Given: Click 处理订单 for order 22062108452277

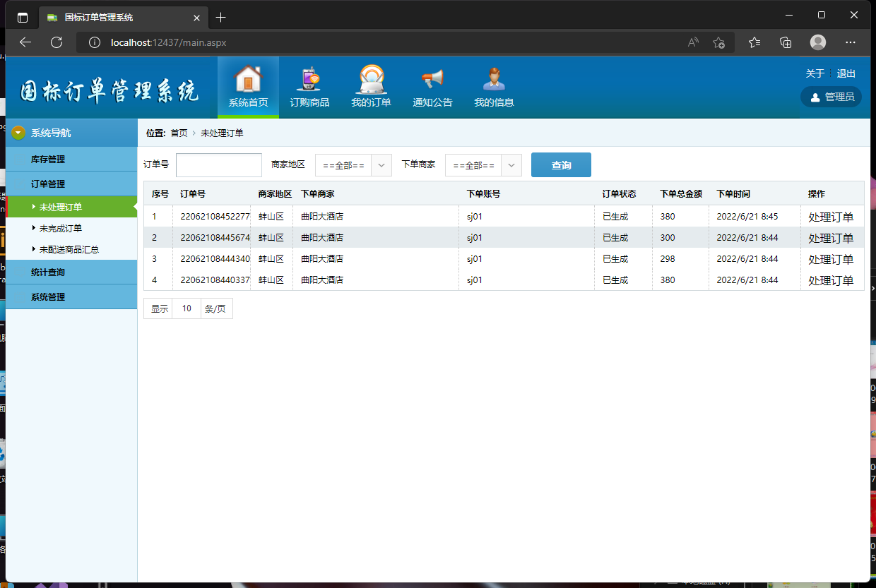Looking at the screenshot, I should point(831,217).
